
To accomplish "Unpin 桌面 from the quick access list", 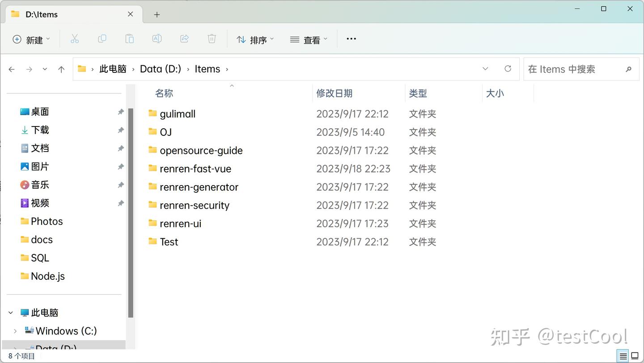I will (x=120, y=111).
